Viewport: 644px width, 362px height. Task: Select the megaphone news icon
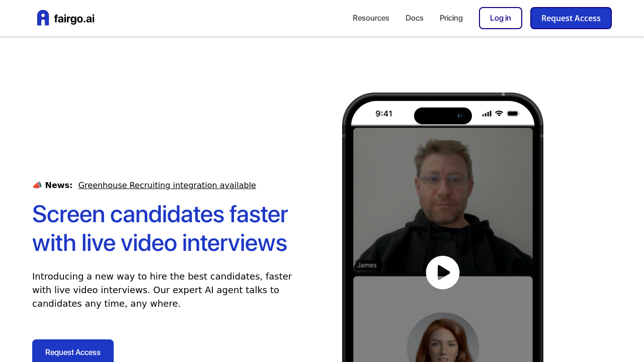coord(37,184)
